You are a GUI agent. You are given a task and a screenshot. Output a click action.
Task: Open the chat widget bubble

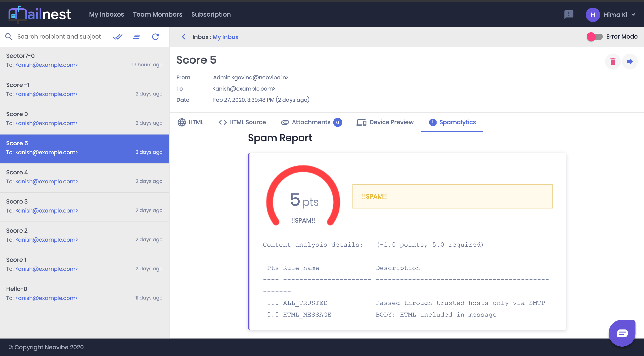click(622, 333)
